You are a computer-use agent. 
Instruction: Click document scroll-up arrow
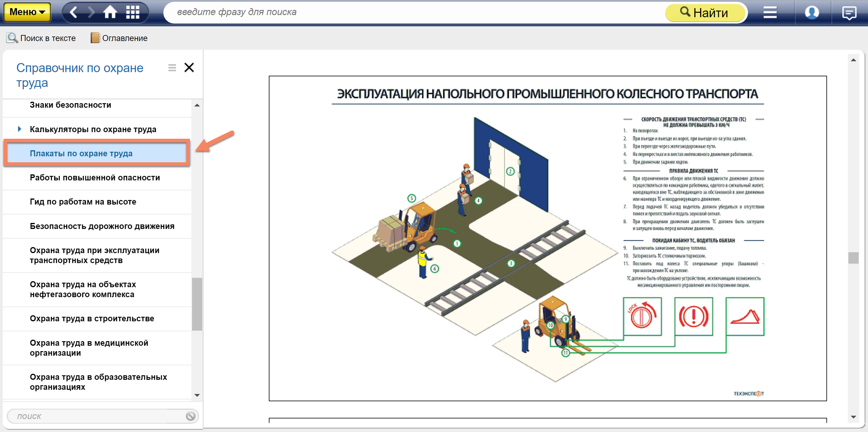tap(853, 60)
